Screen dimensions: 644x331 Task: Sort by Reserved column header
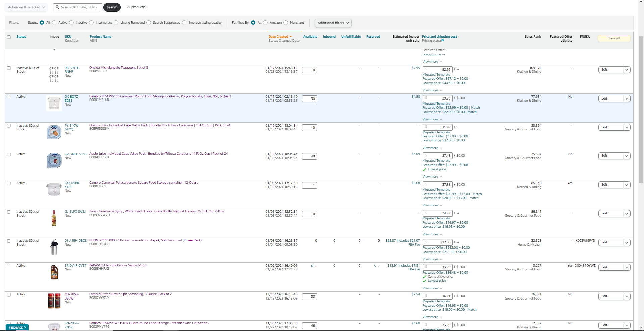tap(373, 37)
